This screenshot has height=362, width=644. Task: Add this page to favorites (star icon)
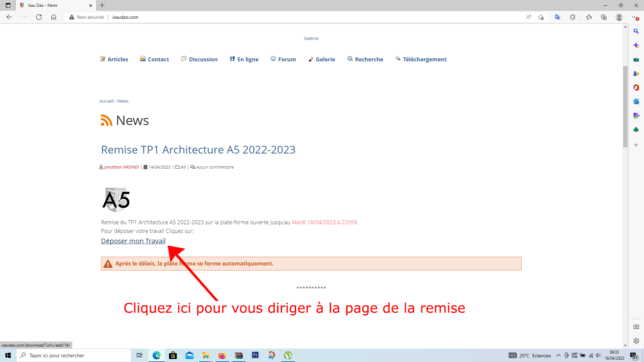[541, 17]
